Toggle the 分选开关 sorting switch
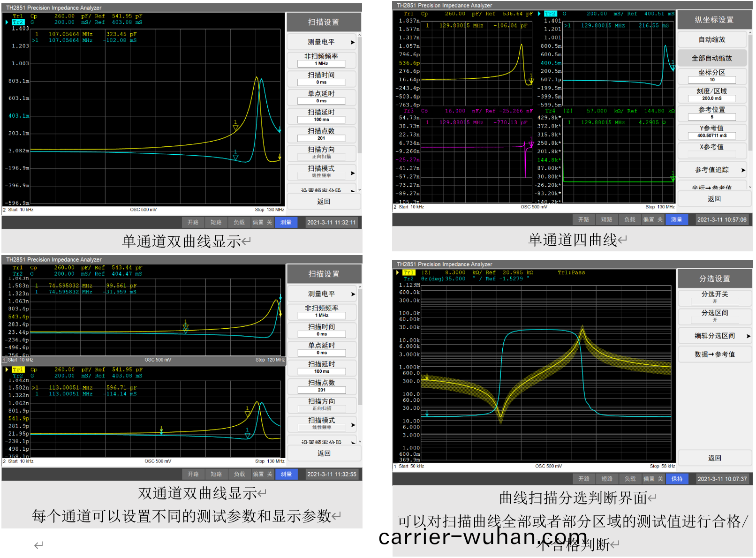 pos(714,297)
